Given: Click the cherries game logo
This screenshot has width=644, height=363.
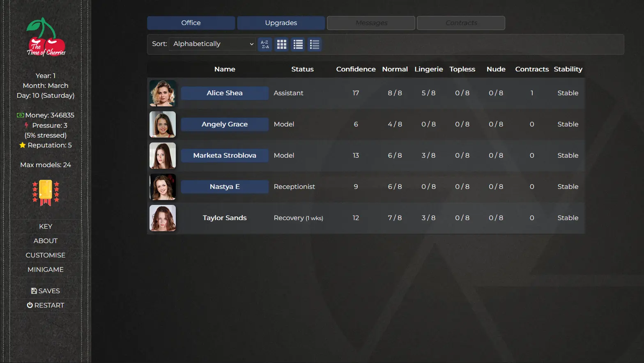Looking at the screenshot, I should tap(46, 37).
